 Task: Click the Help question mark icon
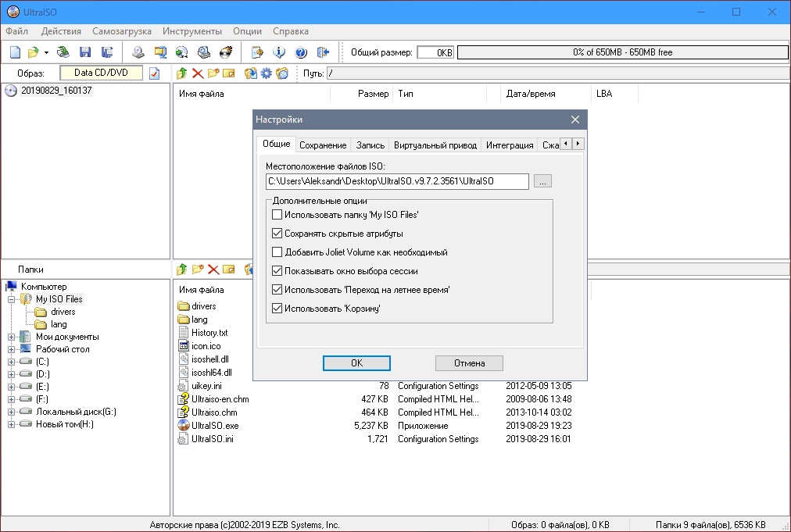(301, 52)
